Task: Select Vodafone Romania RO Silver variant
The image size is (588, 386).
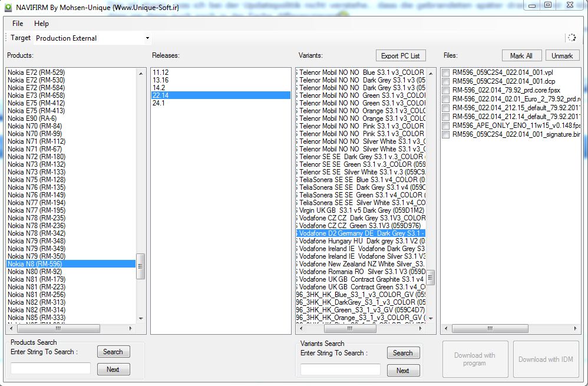Action: [x=361, y=272]
